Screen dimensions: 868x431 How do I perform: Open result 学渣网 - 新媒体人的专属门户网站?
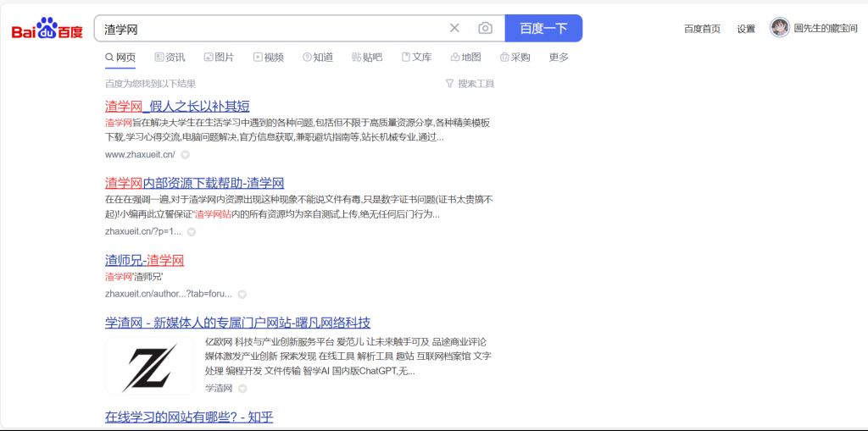point(237,323)
